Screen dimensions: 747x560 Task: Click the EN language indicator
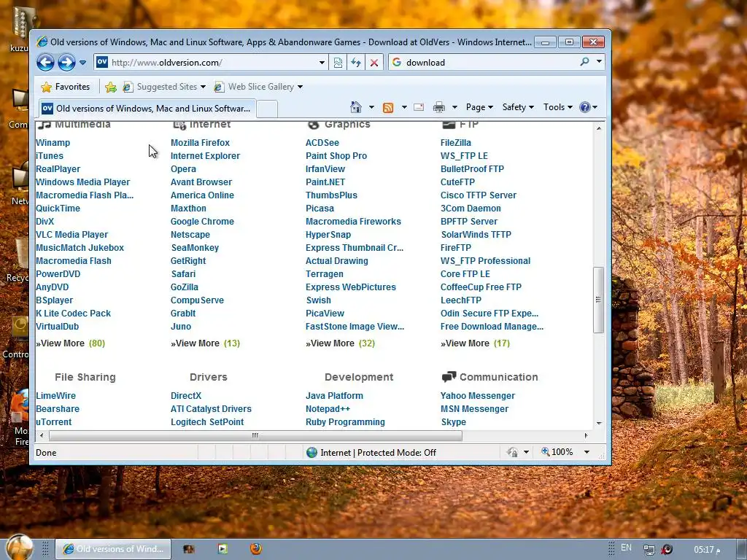tap(626, 548)
